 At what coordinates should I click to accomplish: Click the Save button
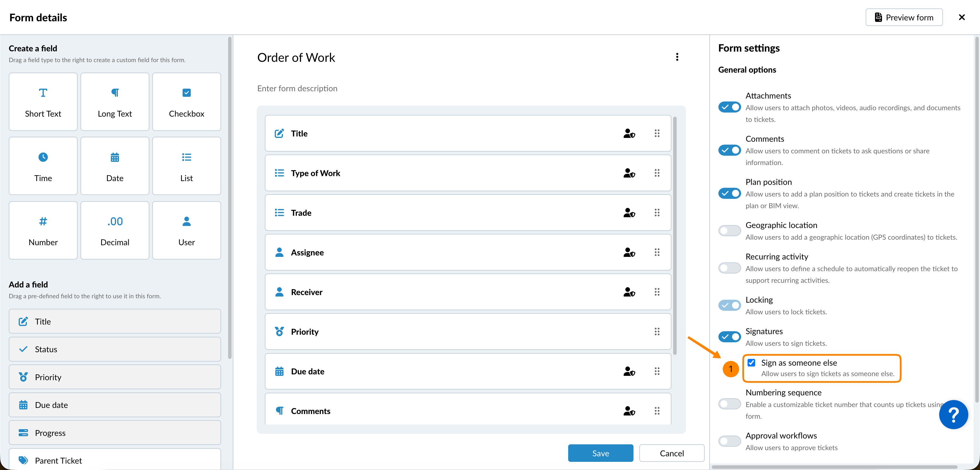click(600, 453)
